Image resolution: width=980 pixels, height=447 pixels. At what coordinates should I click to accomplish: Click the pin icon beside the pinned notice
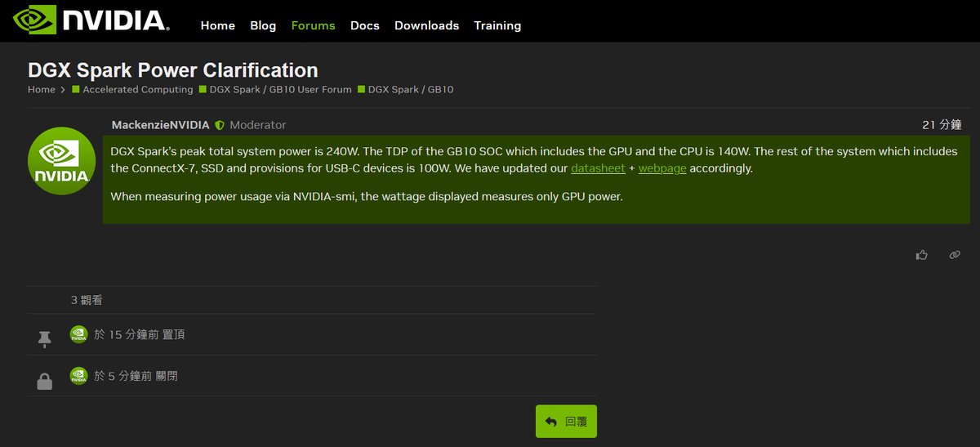click(x=45, y=339)
